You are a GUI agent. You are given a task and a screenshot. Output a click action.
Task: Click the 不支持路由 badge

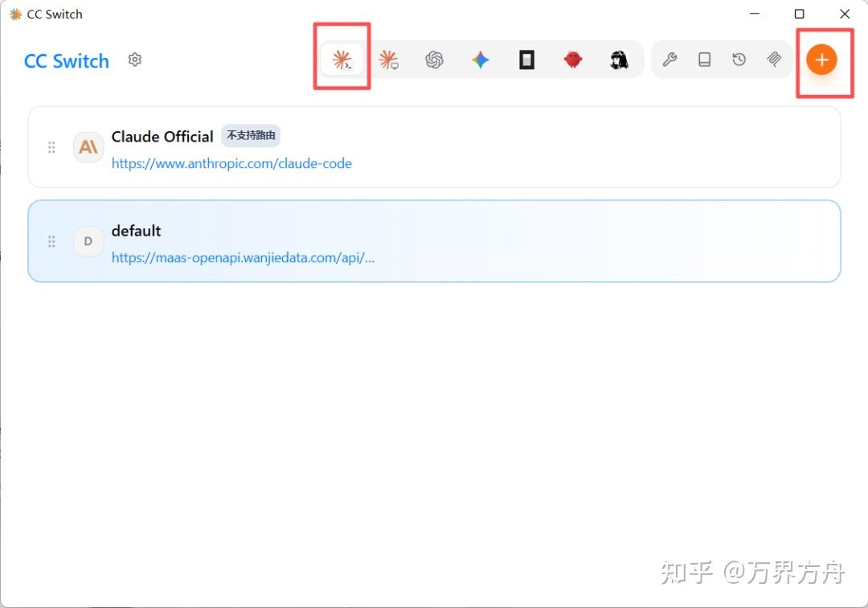[x=251, y=136]
